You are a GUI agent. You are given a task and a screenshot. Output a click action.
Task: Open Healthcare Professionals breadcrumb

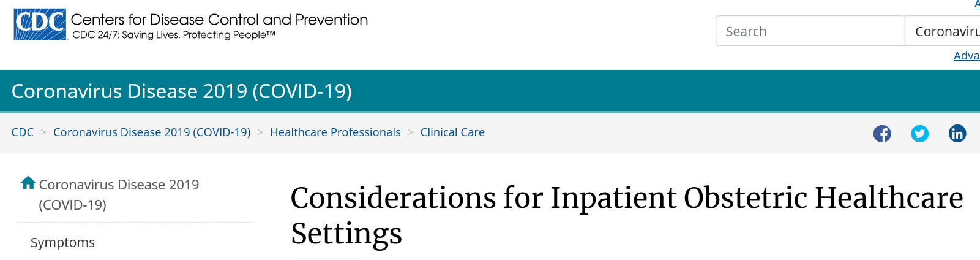(x=335, y=132)
